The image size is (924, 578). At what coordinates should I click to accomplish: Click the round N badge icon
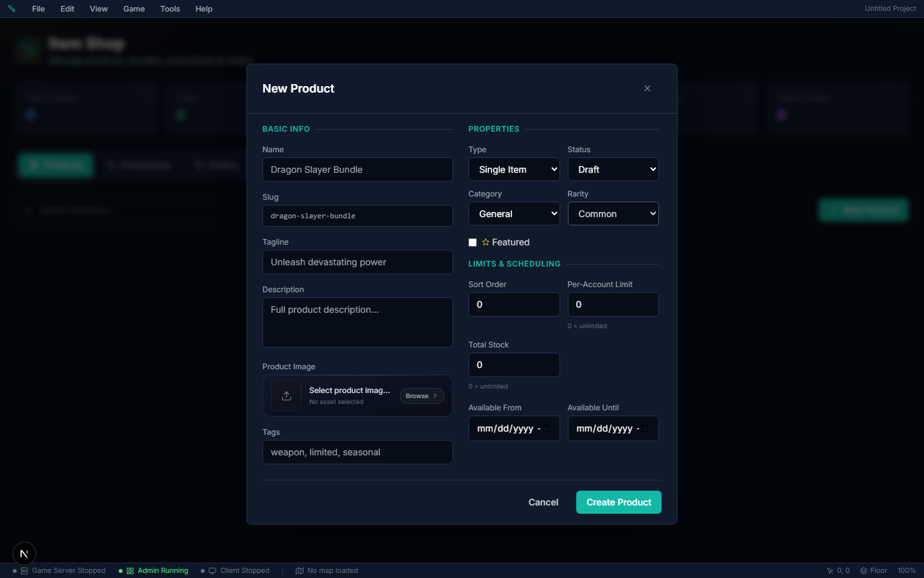pyautogui.click(x=24, y=554)
